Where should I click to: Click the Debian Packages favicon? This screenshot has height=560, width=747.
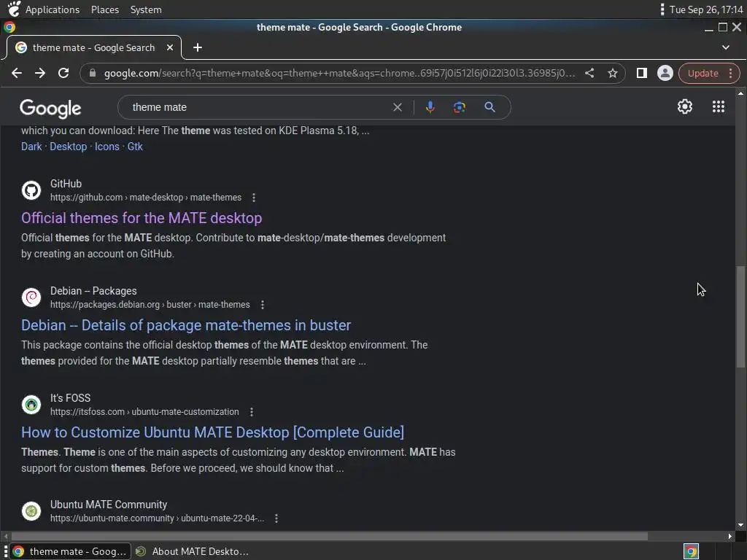tap(31, 297)
